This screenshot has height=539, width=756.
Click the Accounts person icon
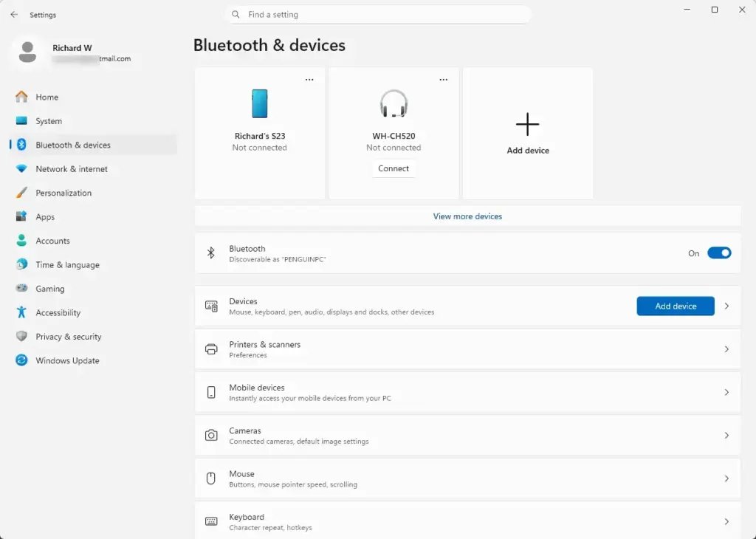[x=21, y=241]
